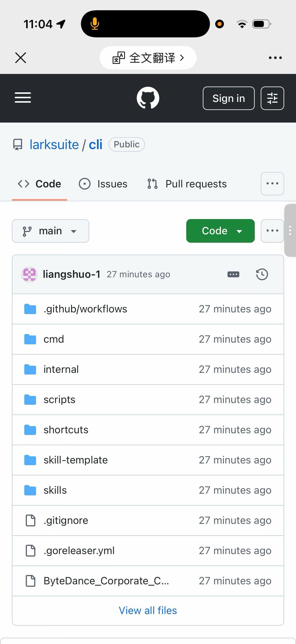
Task: Click liangshuo-1 user avatar
Action: (29, 274)
